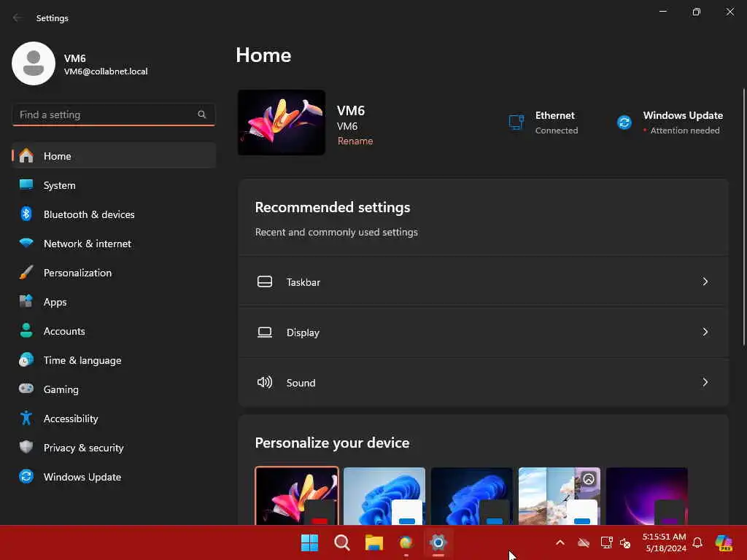Open the Taskbar recommended setting
747x560 pixels.
click(483, 282)
